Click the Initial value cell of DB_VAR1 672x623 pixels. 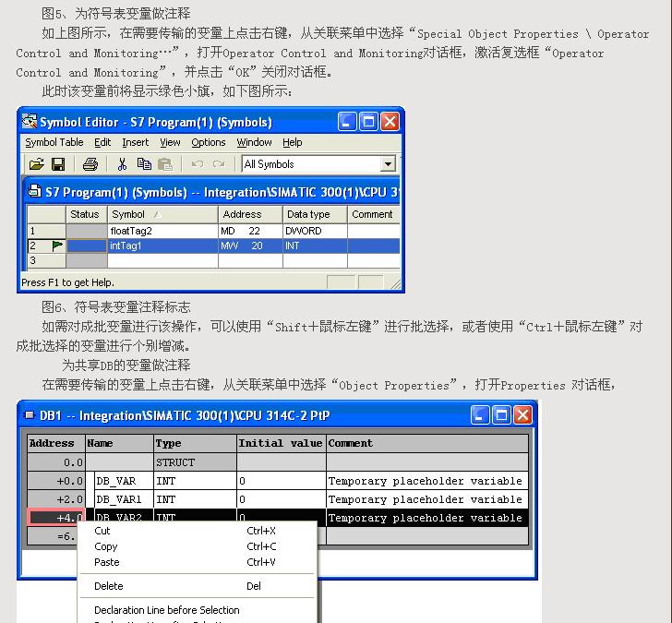coord(282,499)
